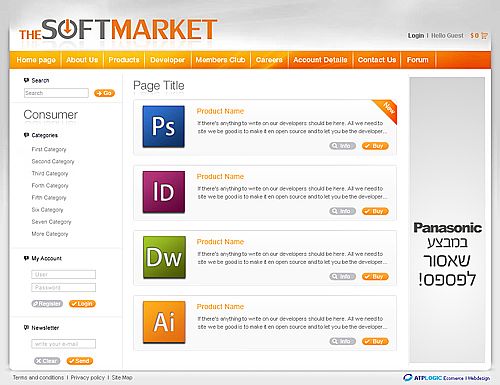
Task: Click Info button on the Photoshop product
Action: 343,146
